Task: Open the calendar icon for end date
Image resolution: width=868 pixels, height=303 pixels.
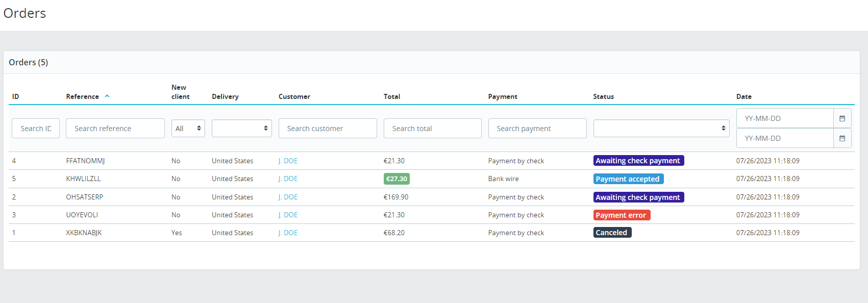Action: tap(842, 138)
